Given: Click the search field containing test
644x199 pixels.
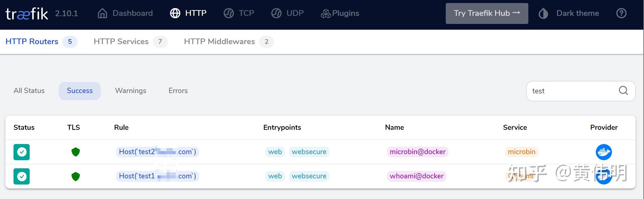Looking at the screenshot, I should [570, 91].
